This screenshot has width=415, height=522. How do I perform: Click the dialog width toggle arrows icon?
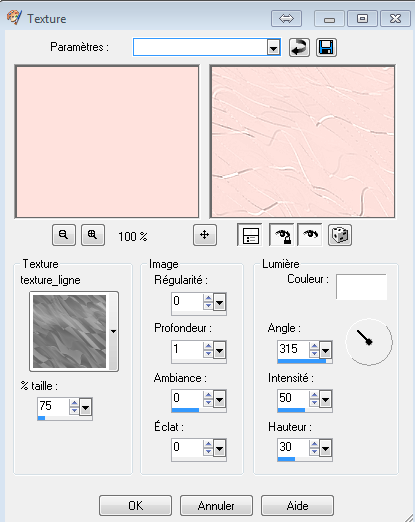(286, 18)
